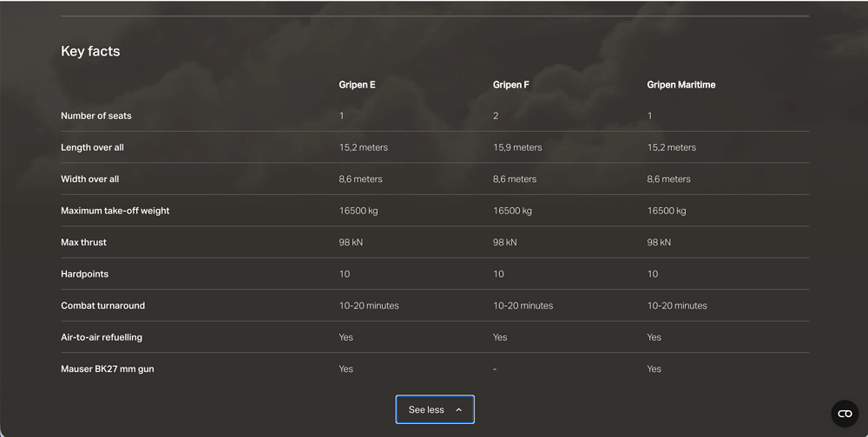
Task: Select Gripen F length 15,9 meters
Action: tap(517, 147)
